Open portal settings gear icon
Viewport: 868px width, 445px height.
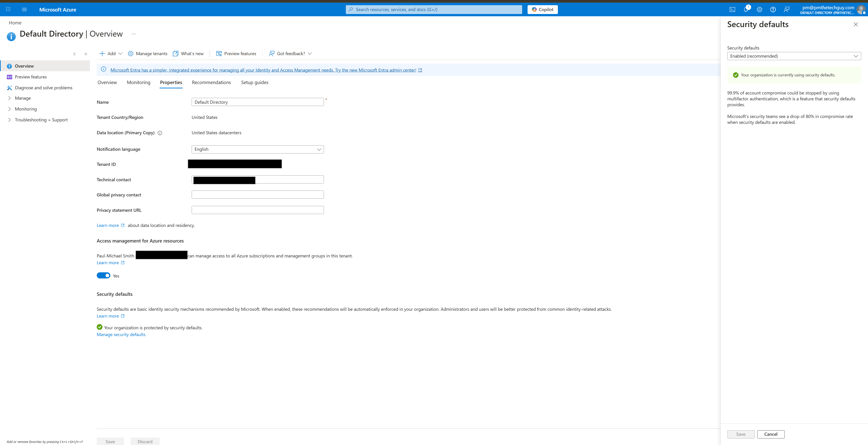(759, 9)
